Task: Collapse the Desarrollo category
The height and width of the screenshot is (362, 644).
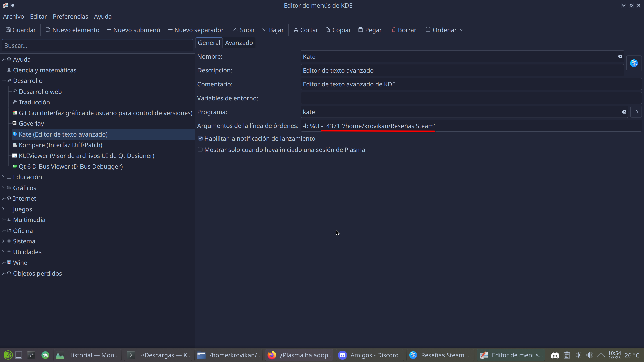Action: [3, 81]
